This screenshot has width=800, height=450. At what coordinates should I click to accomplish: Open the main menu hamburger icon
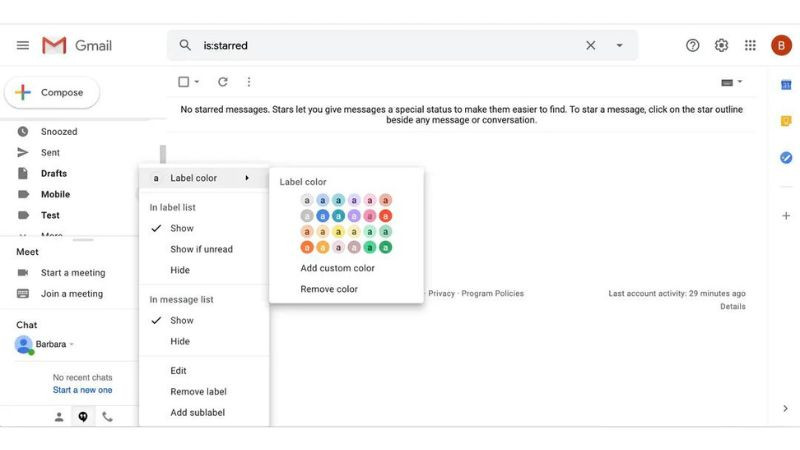[22, 45]
